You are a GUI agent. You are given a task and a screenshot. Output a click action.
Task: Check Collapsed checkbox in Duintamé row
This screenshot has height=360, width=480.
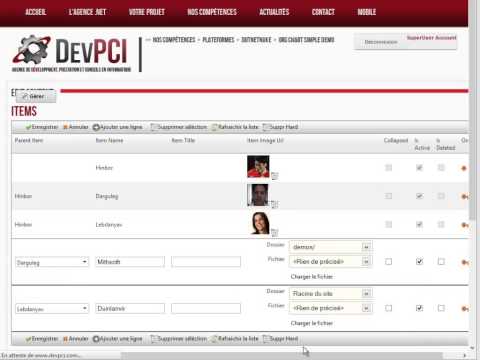click(388, 308)
